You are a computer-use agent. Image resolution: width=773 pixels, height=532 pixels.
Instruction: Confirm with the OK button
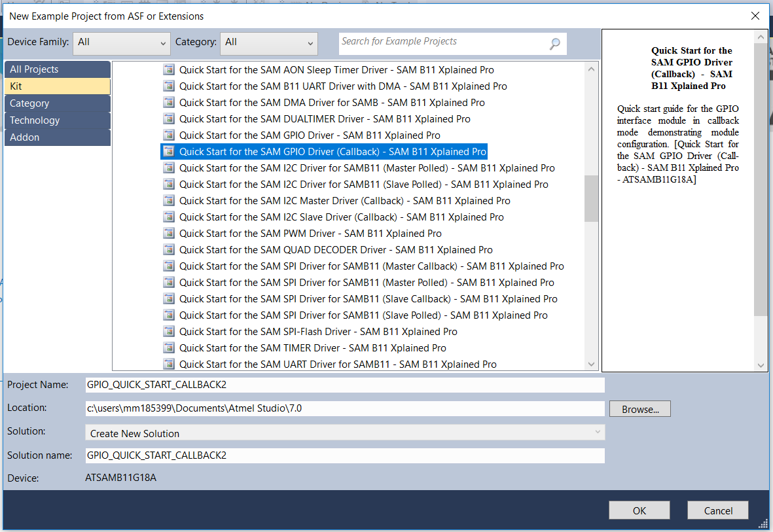[x=639, y=510]
